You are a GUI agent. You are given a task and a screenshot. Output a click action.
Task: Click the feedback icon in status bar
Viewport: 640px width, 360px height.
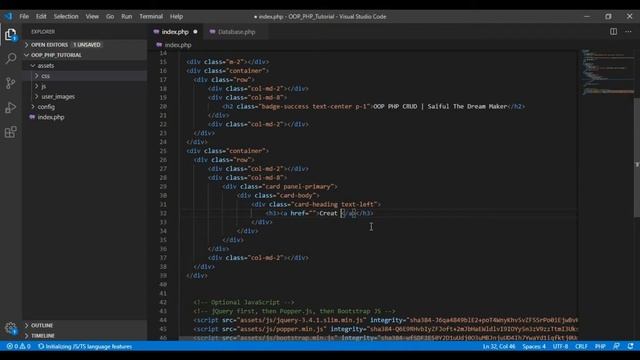[x=616, y=346]
